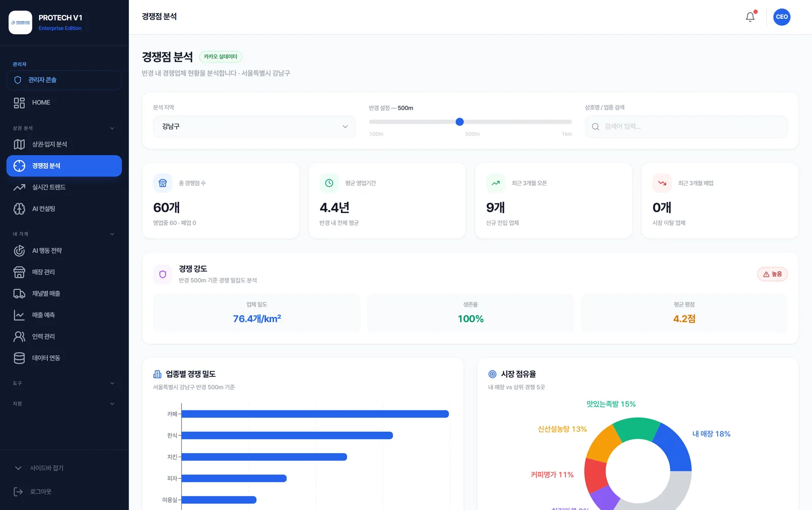The image size is (812, 510).
Task: Click the radius slider track near 1km
Action: (567, 122)
